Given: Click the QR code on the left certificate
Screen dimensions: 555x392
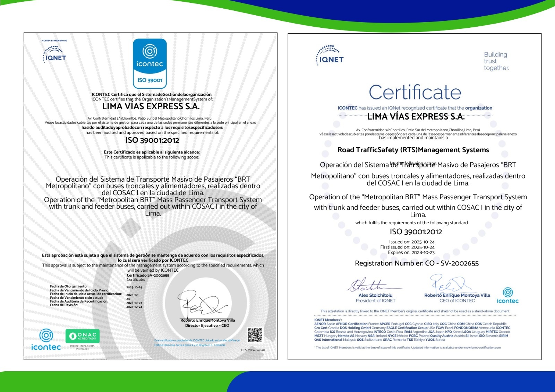Looking at the screenshot, I should pos(255,335).
